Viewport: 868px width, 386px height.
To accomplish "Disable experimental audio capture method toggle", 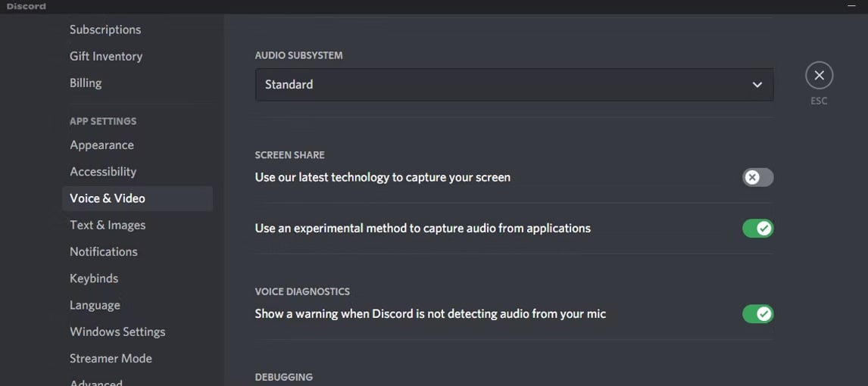I will pyautogui.click(x=757, y=228).
